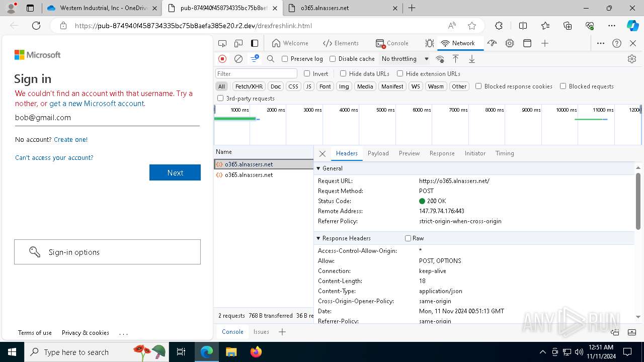Toggle split screen icon
The height and width of the screenshot is (362, 644).
[x=523, y=26]
